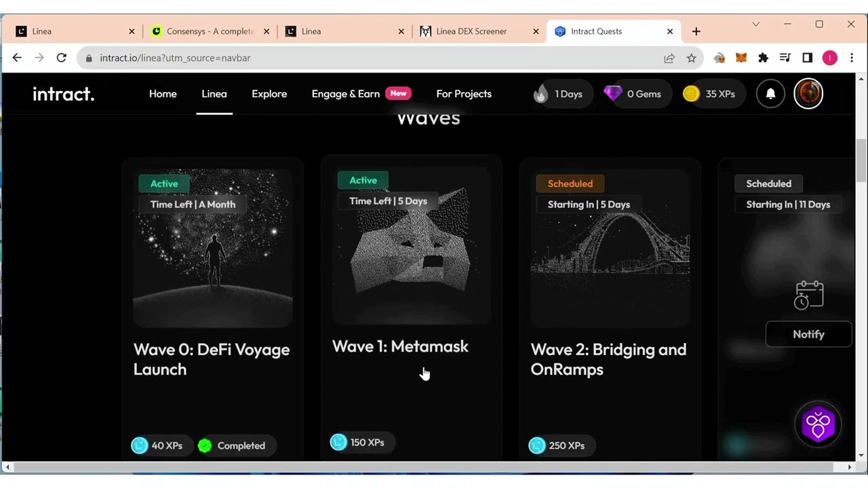This screenshot has height=488, width=868.
Task: Click the Active badge on Wave 1
Action: (363, 180)
